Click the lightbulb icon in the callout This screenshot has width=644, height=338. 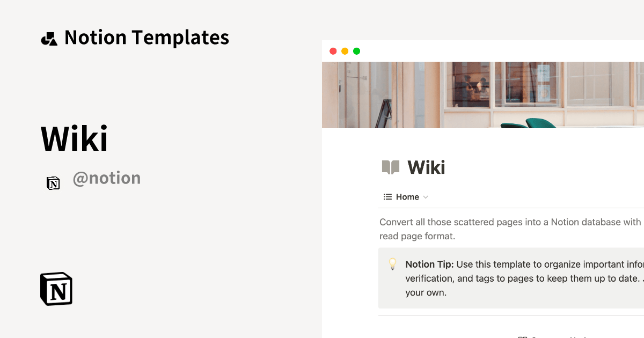tap(393, 264)
